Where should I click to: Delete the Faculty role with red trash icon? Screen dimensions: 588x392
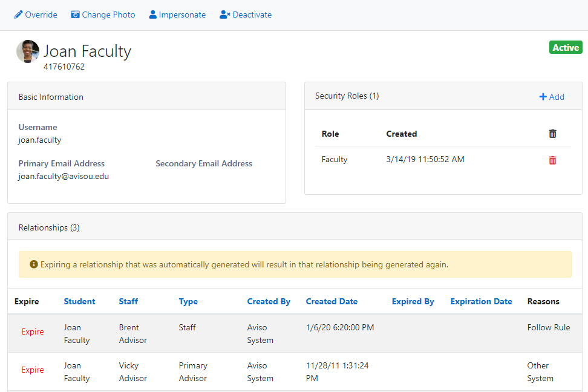click(x=552, y=160)
